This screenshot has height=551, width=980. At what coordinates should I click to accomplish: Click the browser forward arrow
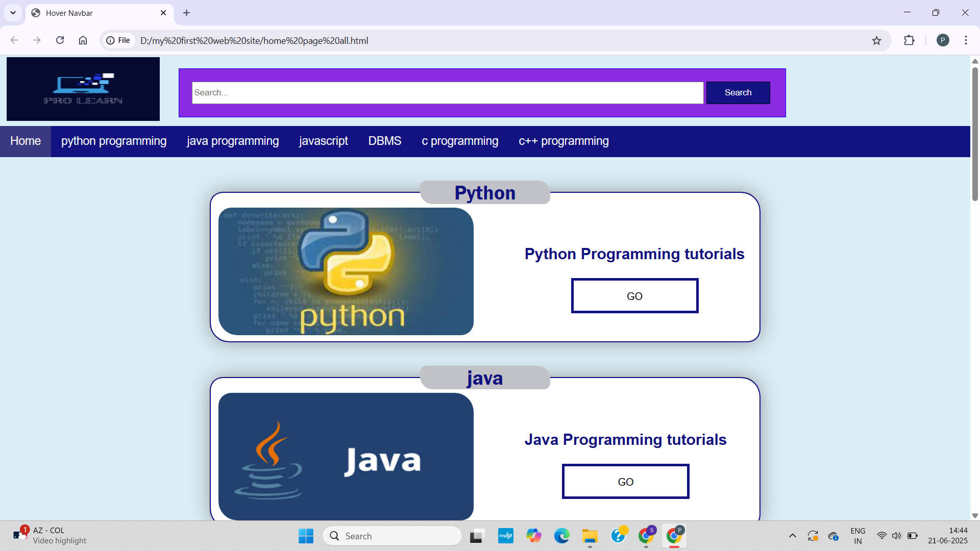pos(37,40)
